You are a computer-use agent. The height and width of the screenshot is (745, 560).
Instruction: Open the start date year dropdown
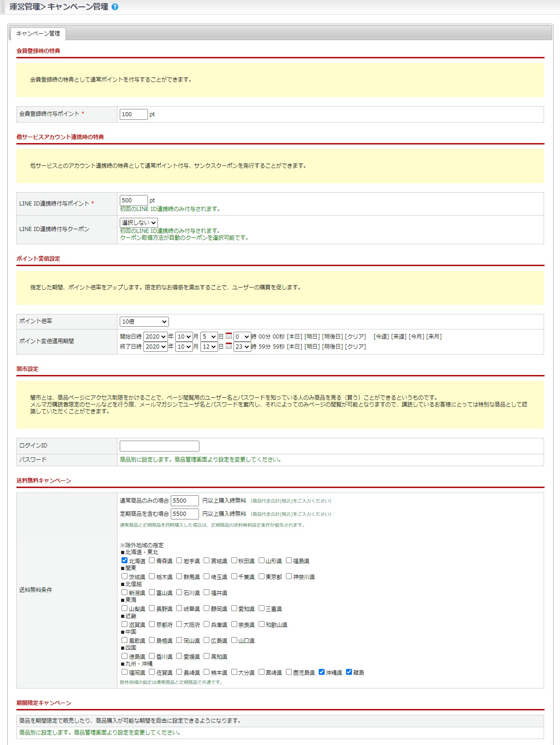(x=156, y=337)
